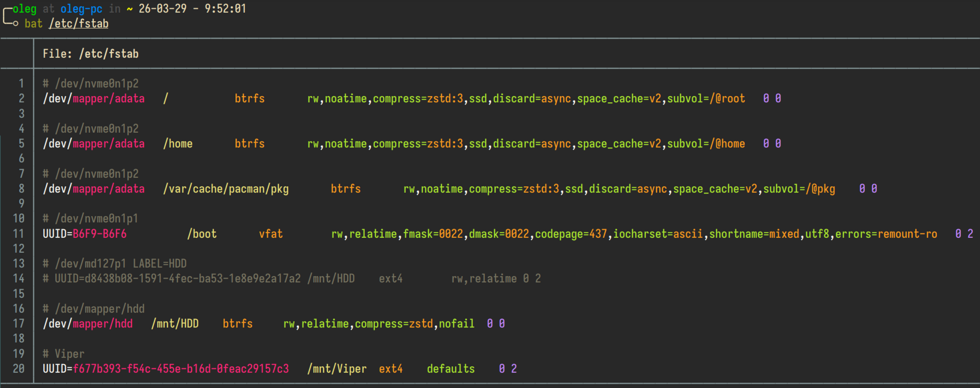Click the "/mnt/HDD" mount point on line 17
The width and height of the screenshot is (980, 388).
click(x=175, y=324)
